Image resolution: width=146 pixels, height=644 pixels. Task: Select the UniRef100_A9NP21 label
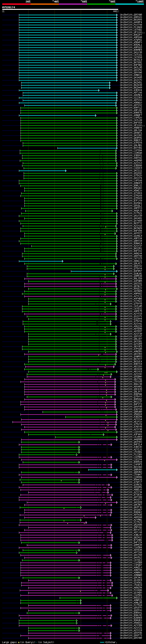click(131, 600)
